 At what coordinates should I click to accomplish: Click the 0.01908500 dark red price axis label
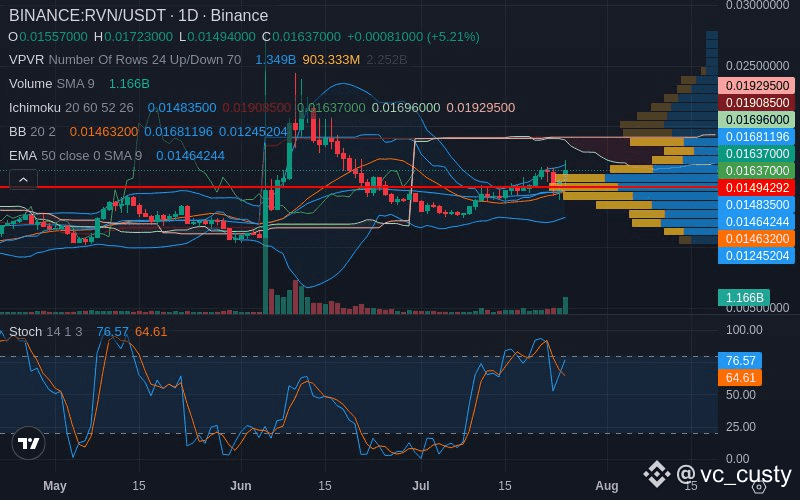756,103
